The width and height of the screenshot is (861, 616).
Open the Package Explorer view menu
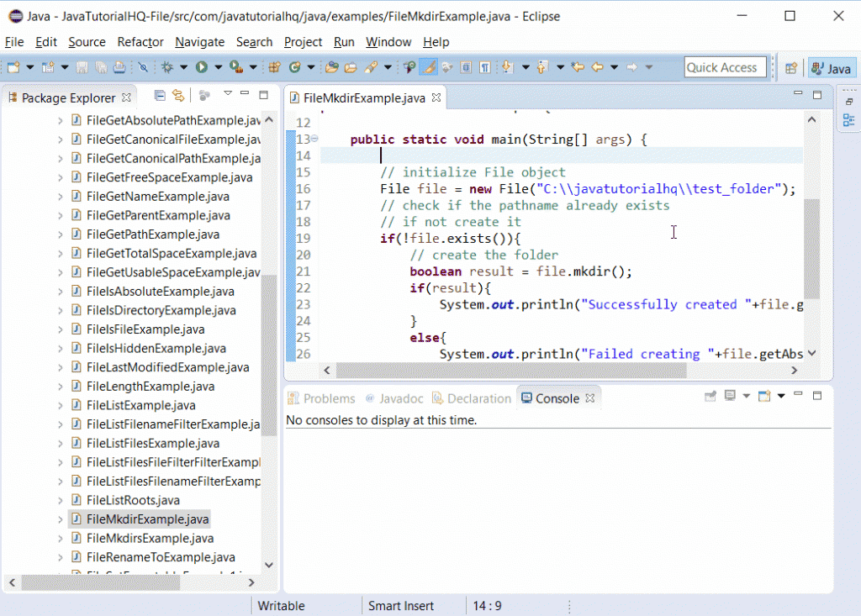coord(228,96)
